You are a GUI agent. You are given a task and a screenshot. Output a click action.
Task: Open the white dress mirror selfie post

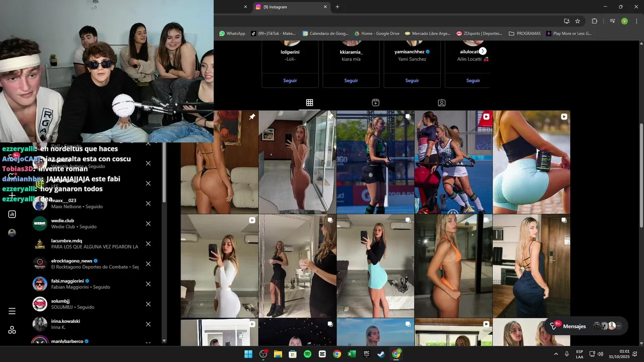click(x=219, y=266)
